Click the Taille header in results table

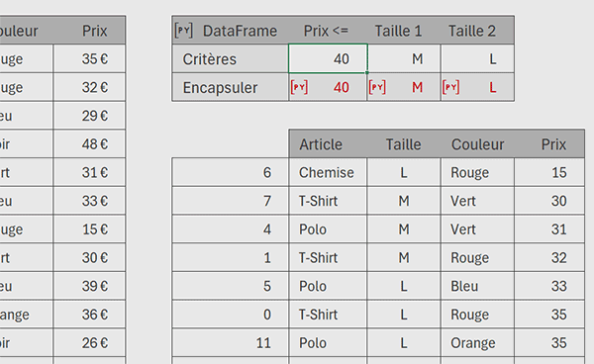(x=404, y=144)
